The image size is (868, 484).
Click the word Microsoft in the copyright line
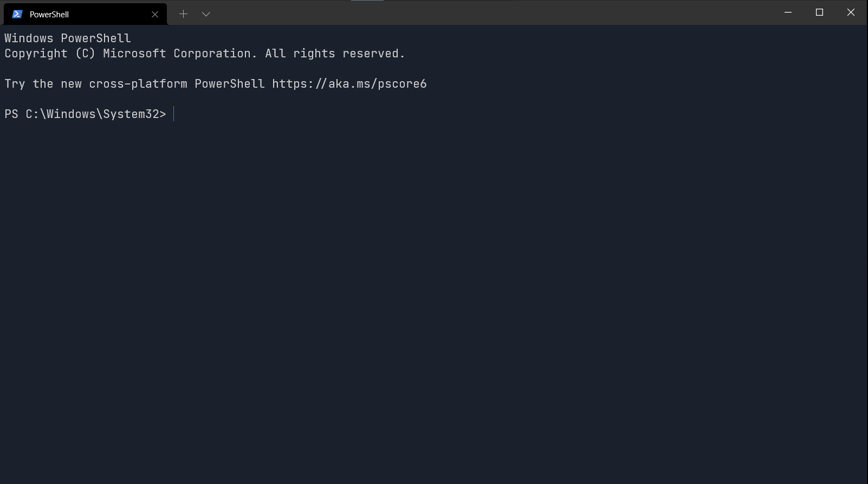coord(135,53)
